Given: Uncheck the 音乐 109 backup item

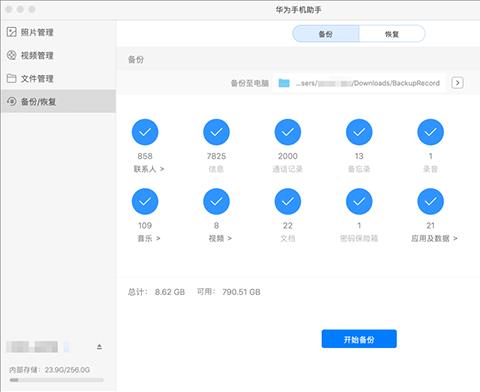Looking at the screenshot, I should 145,201.
